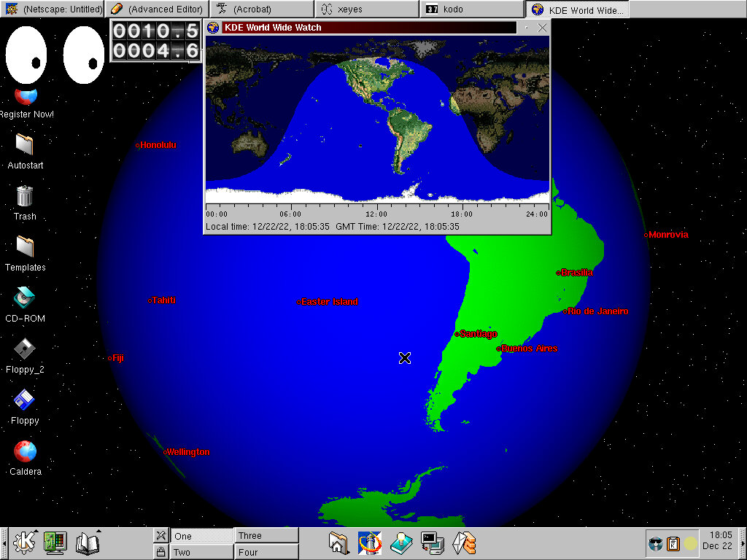747x560 pixels.
Task: Open the Floppy_2 desktop icon
Action: click(24, 350)
